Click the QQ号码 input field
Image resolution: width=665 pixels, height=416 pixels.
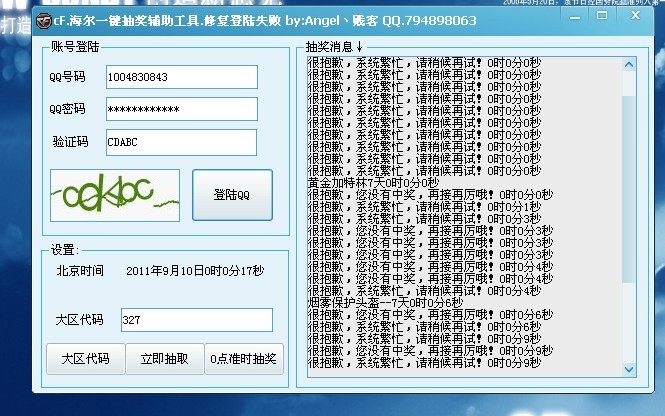click(x=182, y=77)
